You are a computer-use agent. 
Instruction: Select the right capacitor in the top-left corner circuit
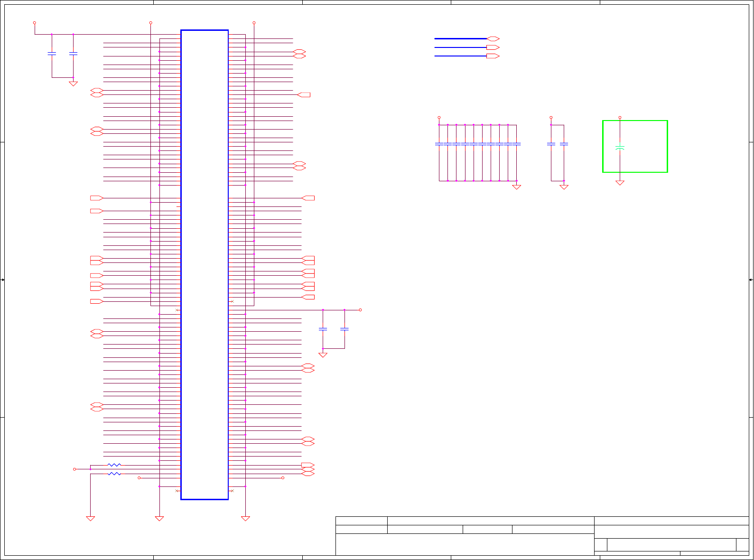(73, 54)
